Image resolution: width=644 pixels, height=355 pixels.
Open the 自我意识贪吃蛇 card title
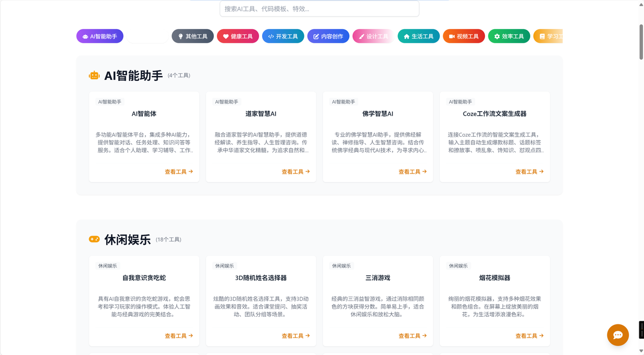click(144, 278)
